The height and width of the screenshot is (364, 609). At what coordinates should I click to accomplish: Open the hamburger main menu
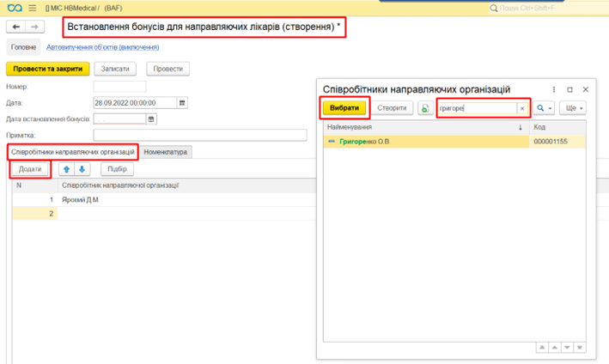32,8
